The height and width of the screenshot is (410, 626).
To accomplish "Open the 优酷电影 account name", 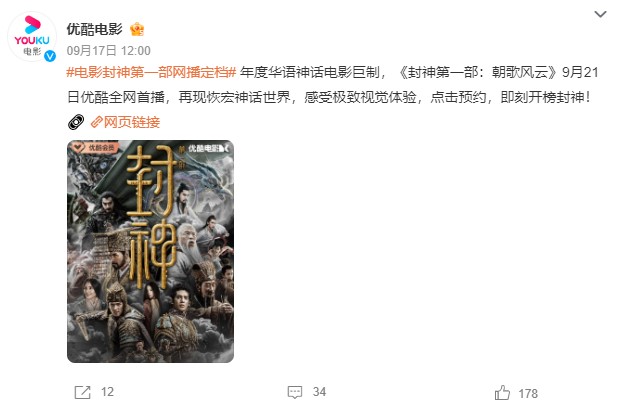I will point(94,29).
